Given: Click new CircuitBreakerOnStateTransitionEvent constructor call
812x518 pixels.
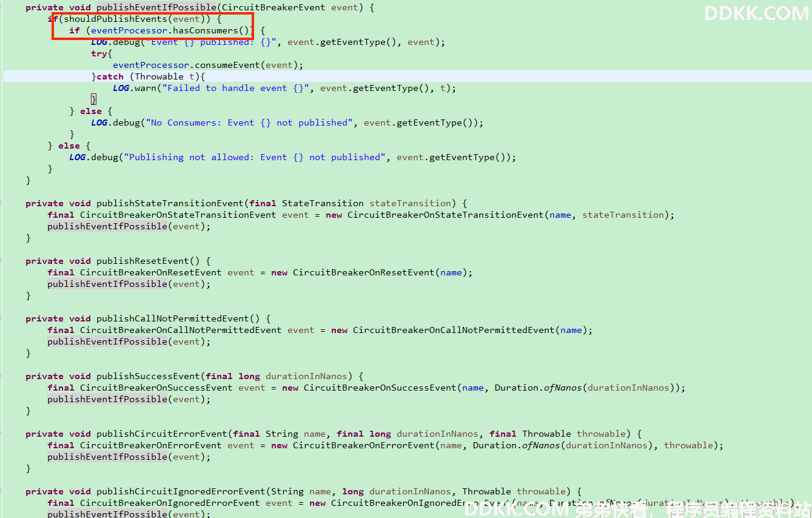Looking at the screenshot, I should click(x=435, y=215).
